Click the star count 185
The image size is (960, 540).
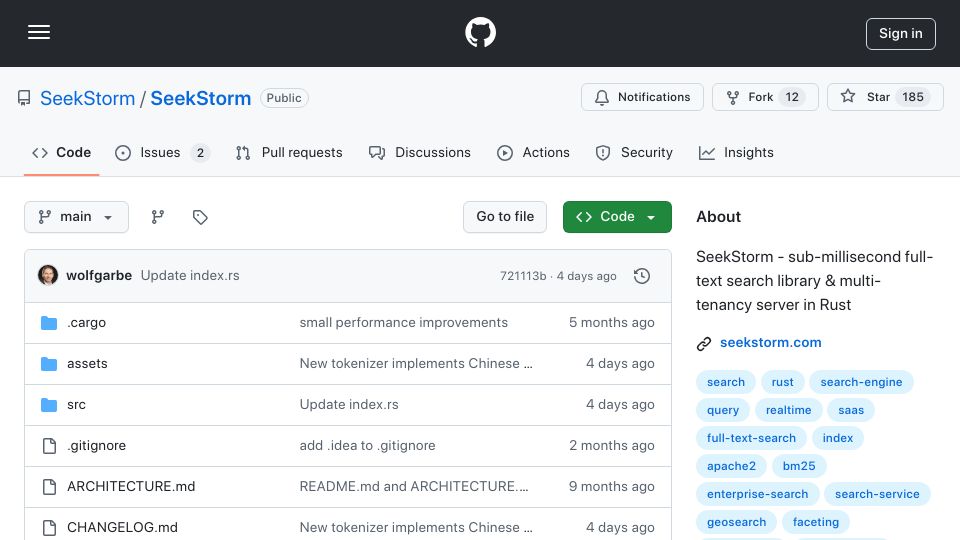912,97
